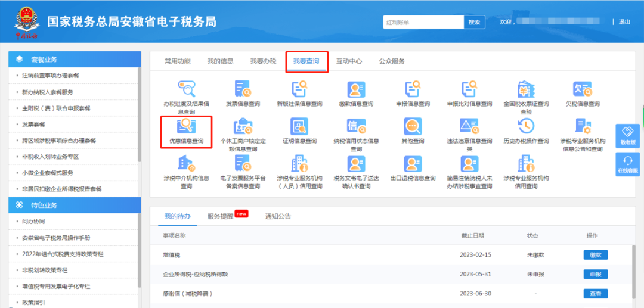Open 历史办税操作查询 icon
Image resolution: width=644 pixels, height=308 pixels.
526,126
